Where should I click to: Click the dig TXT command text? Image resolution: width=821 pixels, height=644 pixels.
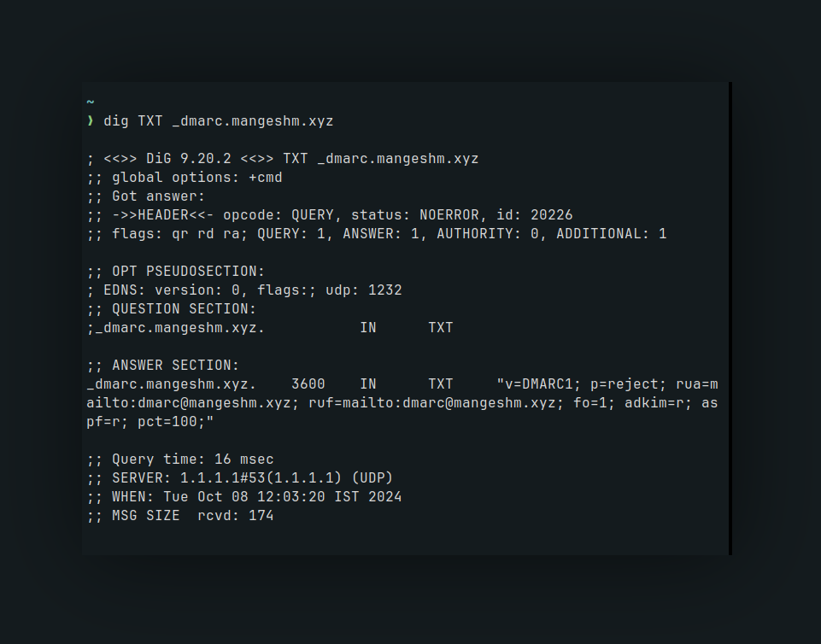click(x=219, y=121)
